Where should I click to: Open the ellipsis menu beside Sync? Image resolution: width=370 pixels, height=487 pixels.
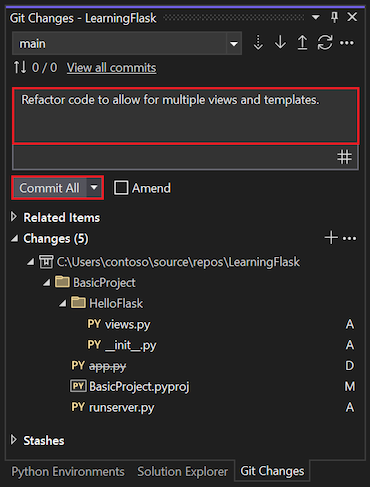pos(347,43)
